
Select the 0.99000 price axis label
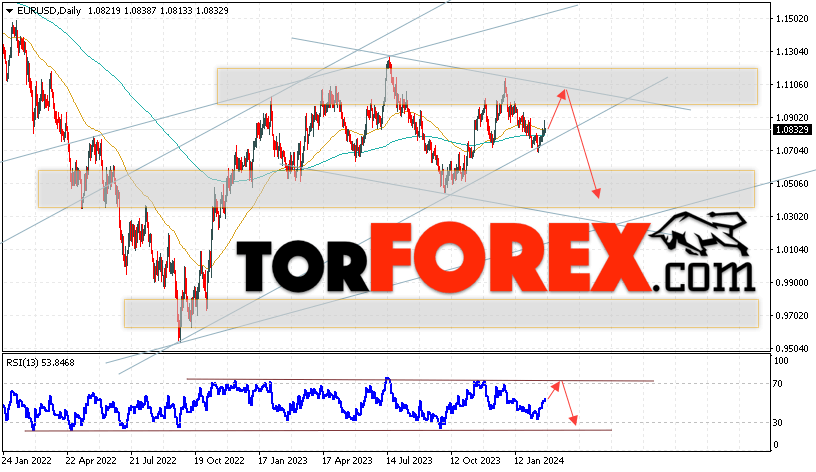point(792,283)
